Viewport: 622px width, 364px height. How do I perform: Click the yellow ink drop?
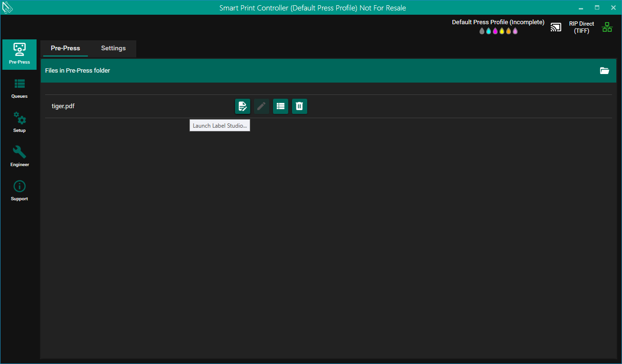click(502, 31)
